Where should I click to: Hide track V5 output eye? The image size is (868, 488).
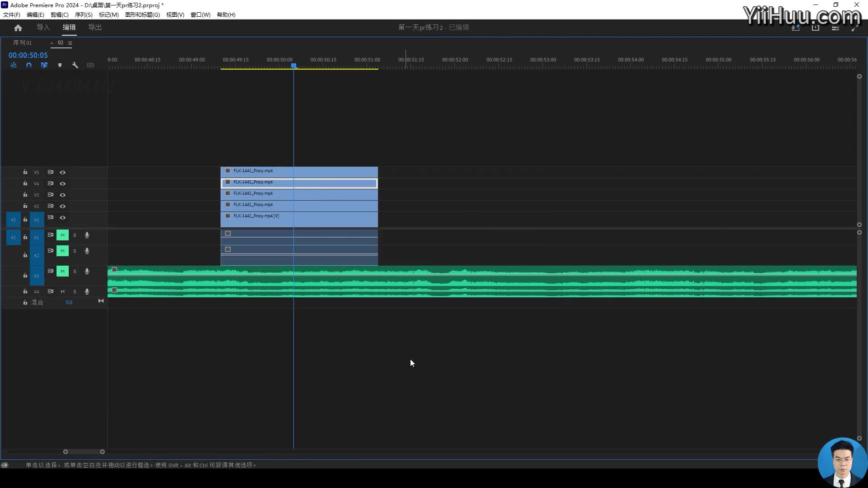63,172
